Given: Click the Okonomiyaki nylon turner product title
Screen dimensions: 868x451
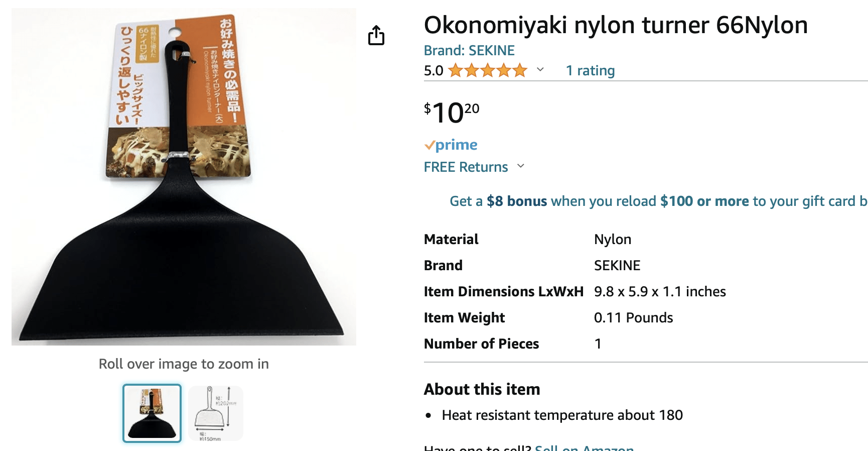Looking at the screenshot, I should [616, 25].
